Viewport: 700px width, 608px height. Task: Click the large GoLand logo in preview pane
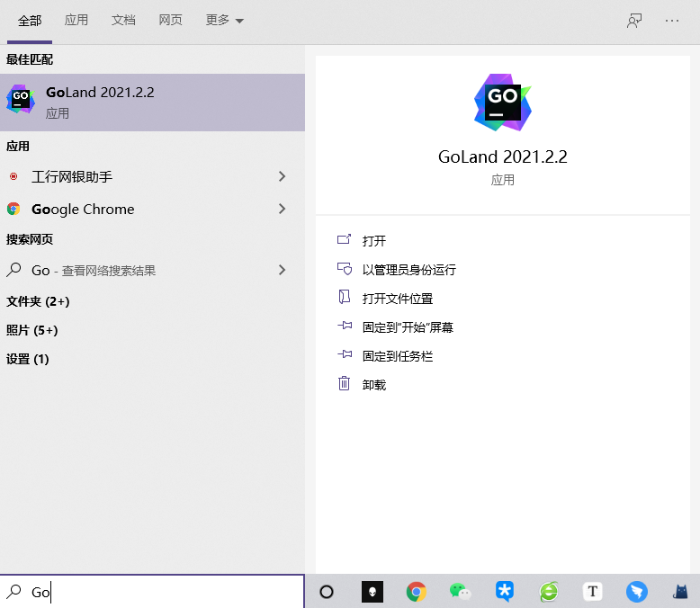click(x=503, y=103)
